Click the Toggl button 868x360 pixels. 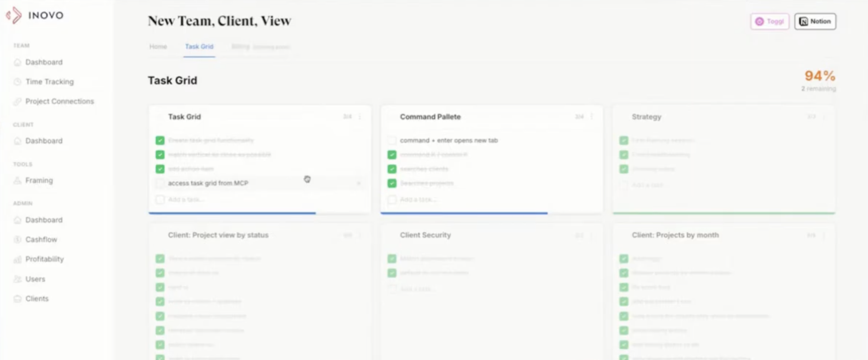769,22
